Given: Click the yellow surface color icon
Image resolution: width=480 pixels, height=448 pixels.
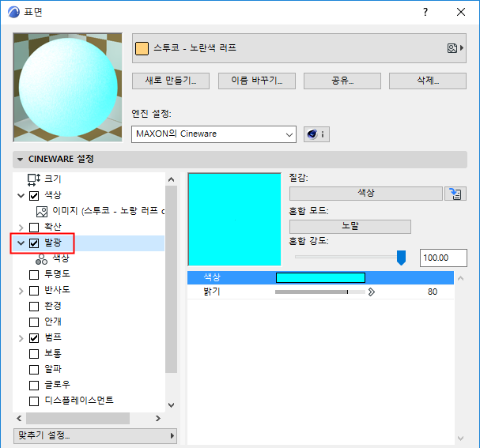Looking at the screenshot, I should pyautogui.click(x=142, y=48).
